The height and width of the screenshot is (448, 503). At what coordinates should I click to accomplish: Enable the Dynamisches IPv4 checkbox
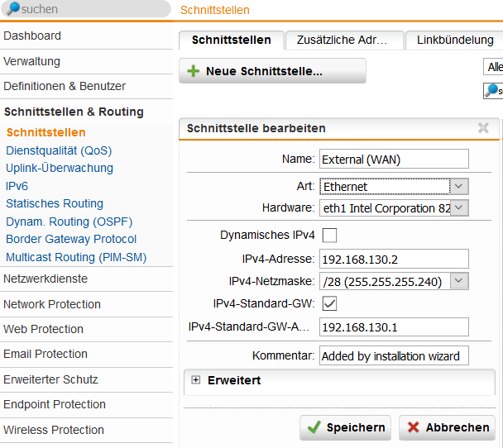coord(329,235)
